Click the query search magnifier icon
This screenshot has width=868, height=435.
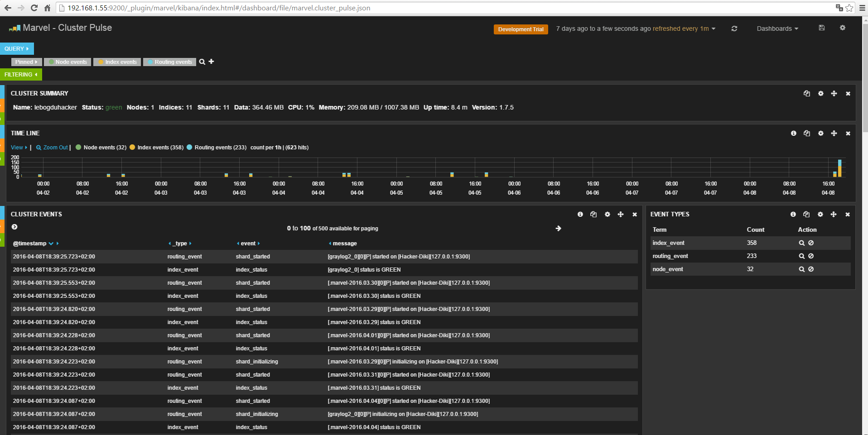tap(202, 62)
